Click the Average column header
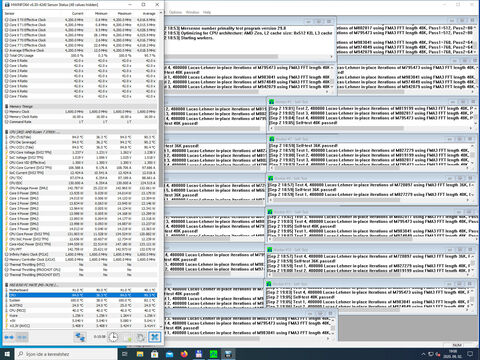This screenshot has width=480, height=360. (149, 13)
